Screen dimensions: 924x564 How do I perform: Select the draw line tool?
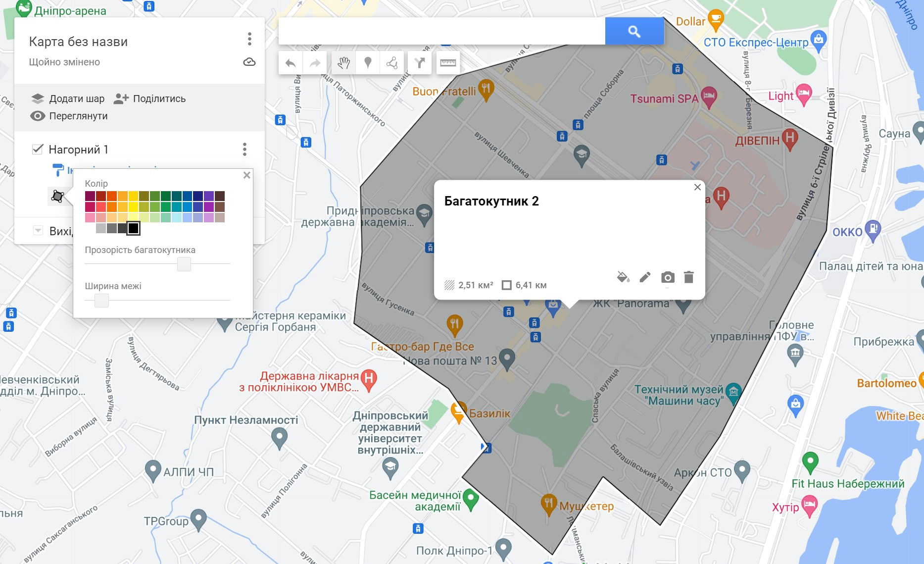tap(392, 63)
